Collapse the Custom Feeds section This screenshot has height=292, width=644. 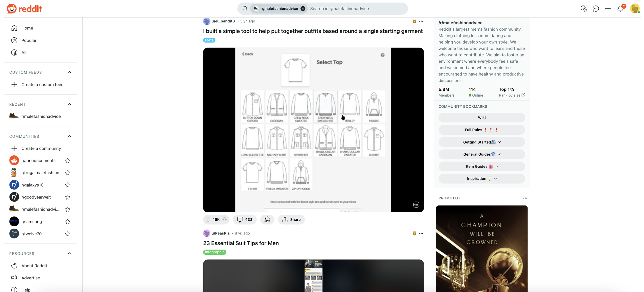pyautogui.click(x=69, y=72)
